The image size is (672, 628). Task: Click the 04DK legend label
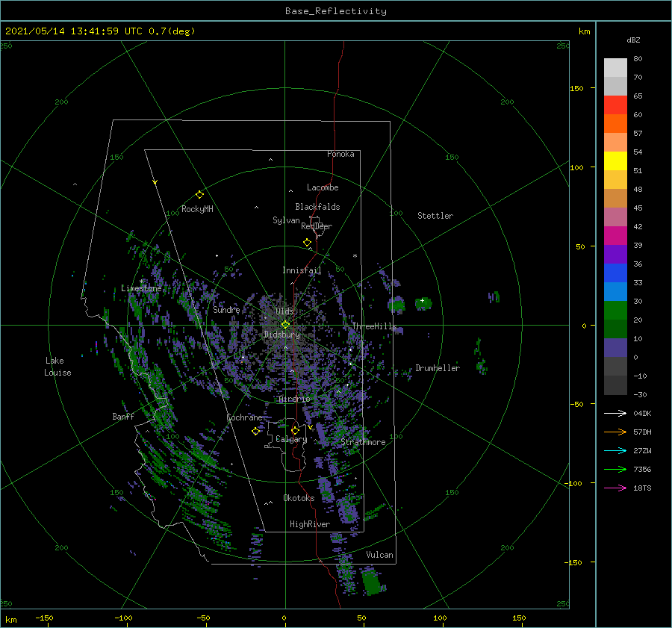click(642, 413)
